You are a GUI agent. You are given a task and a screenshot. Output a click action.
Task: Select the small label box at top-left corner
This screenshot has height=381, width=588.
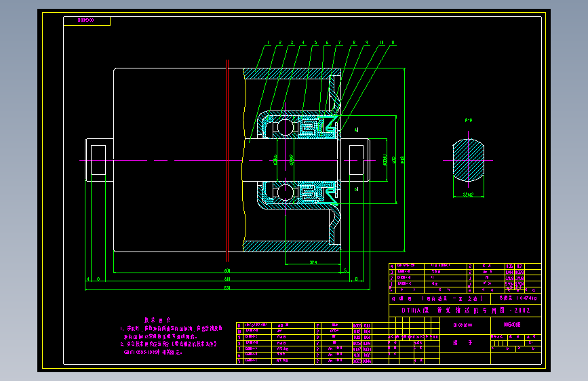(87, 20)
